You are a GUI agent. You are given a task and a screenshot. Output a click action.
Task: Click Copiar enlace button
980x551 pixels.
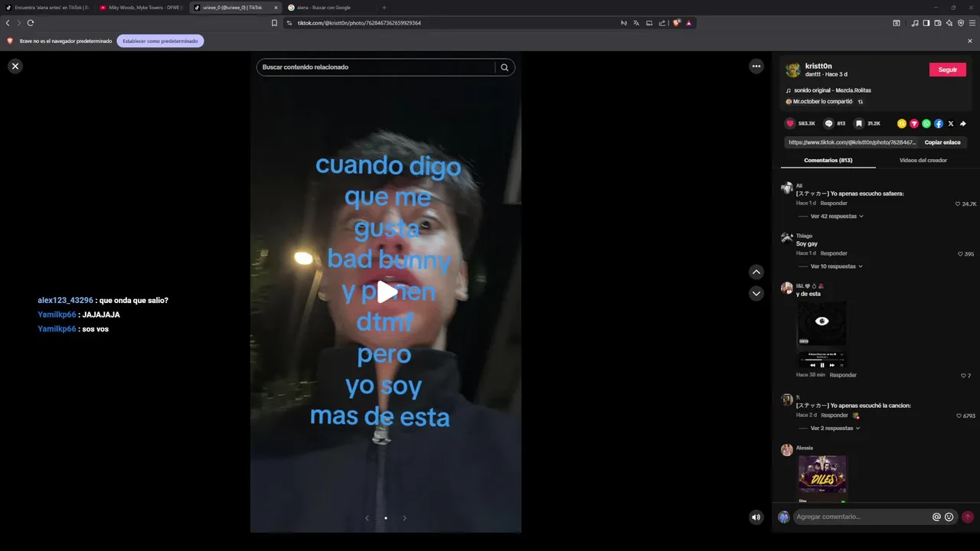click(x=942, y=142)
